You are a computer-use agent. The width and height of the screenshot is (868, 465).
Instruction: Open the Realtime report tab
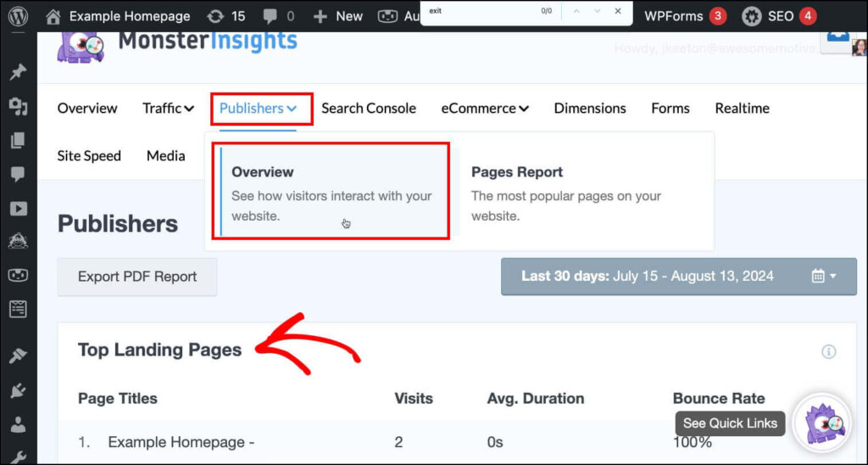coord(743,108)
